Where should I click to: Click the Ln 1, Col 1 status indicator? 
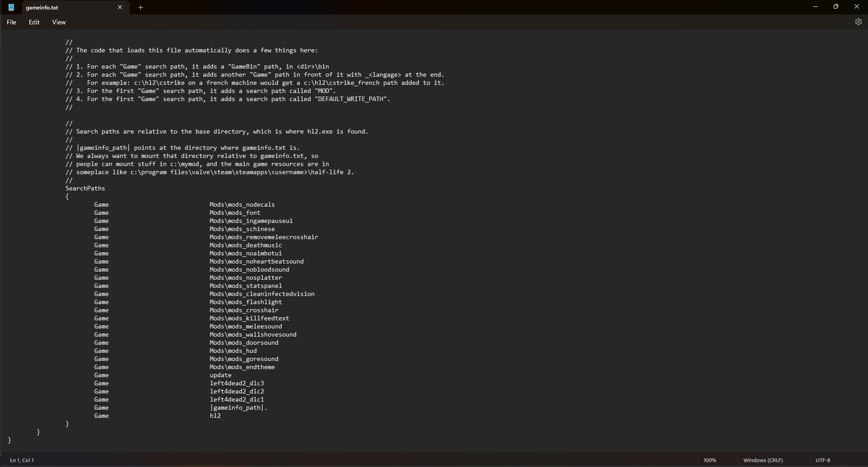tap(22, 460)
